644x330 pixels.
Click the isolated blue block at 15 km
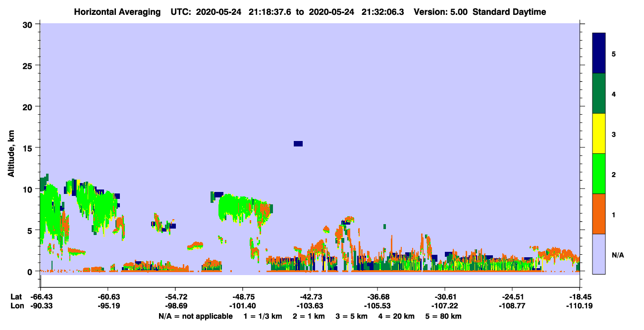click(298, 143)
